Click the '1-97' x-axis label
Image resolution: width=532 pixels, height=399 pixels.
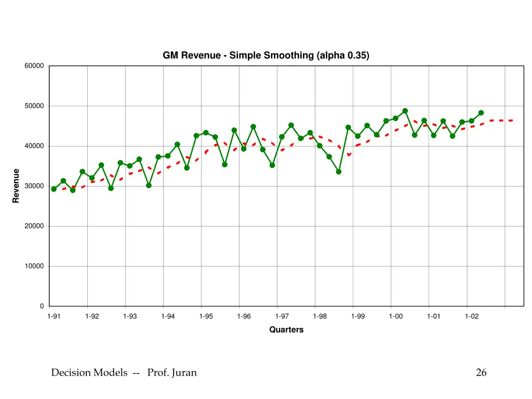click(282, 316)
